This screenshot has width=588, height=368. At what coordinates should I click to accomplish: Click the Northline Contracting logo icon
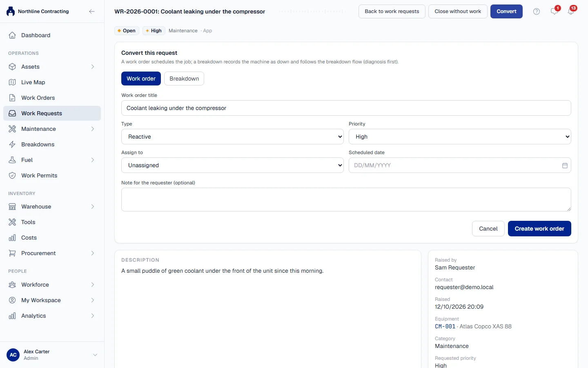click(x=11, y=11)
